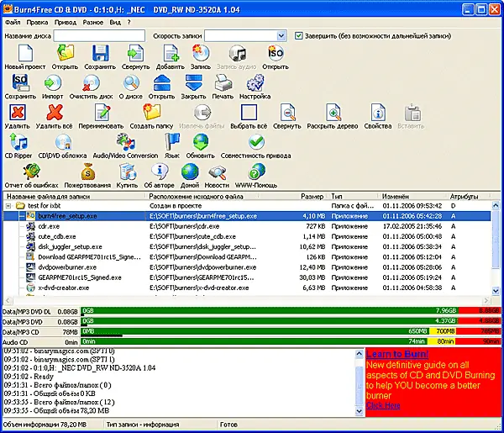The height and width of the screenshot is (433, 504).
Task: Click the Сохранить floppy disk icon in first row
Action: tap(100, 53)
